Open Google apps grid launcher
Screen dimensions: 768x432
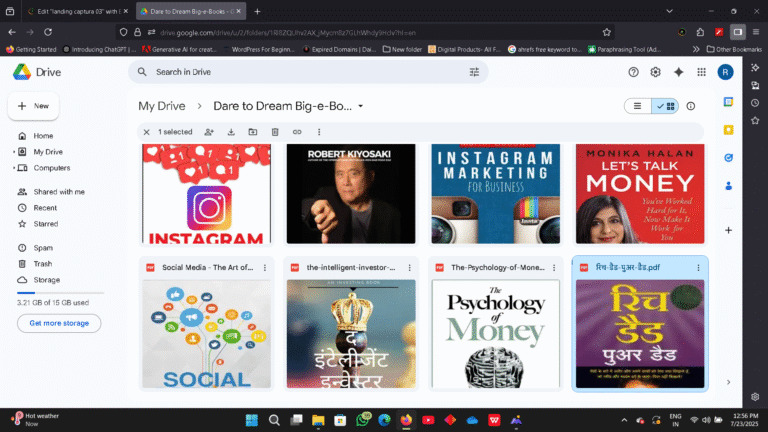click(x=701, y=72)
